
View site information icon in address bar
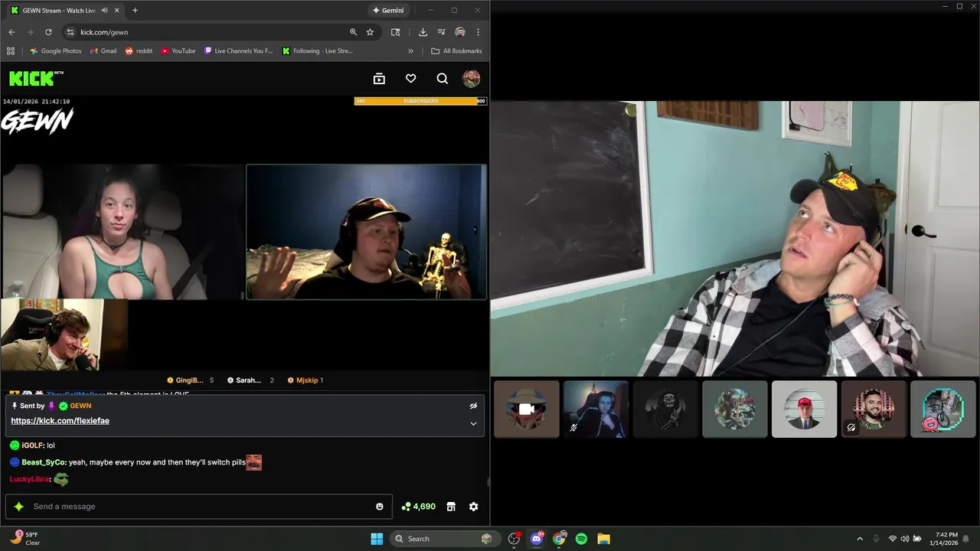click(x=70, y=32)
